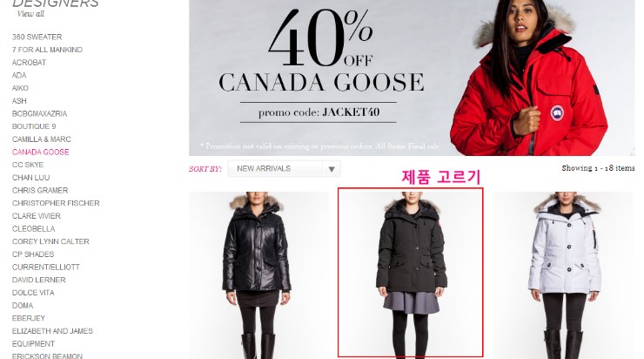The height and width of the screenshot is (359, 644).
Task: Open the 360 SWEATER designer page
Action: point(37,37)
